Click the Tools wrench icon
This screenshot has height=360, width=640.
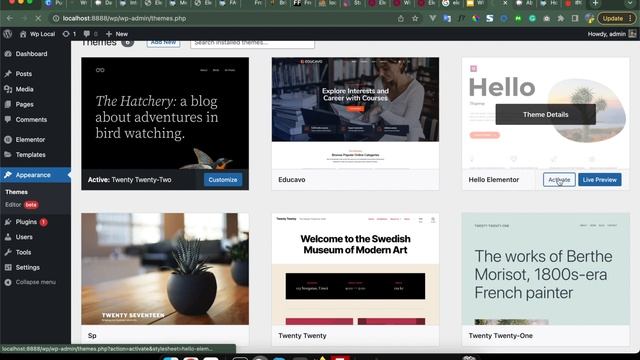click(8, 252)
